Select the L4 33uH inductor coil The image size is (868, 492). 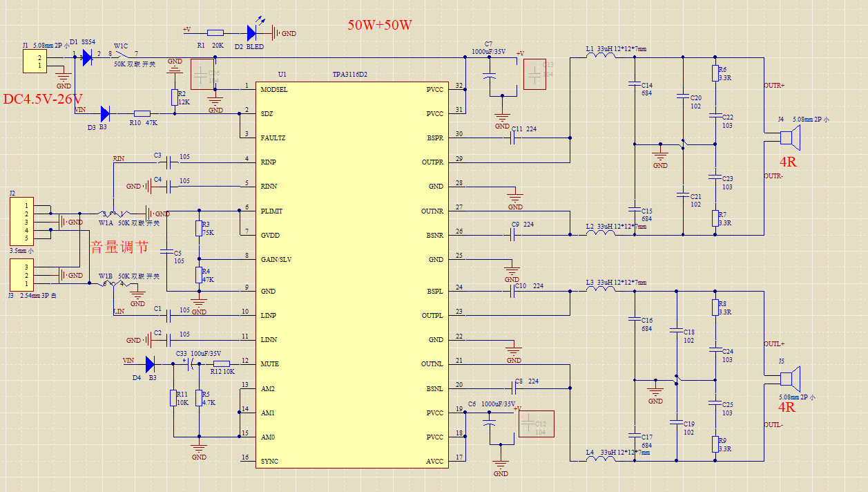[x=601, y=460]
